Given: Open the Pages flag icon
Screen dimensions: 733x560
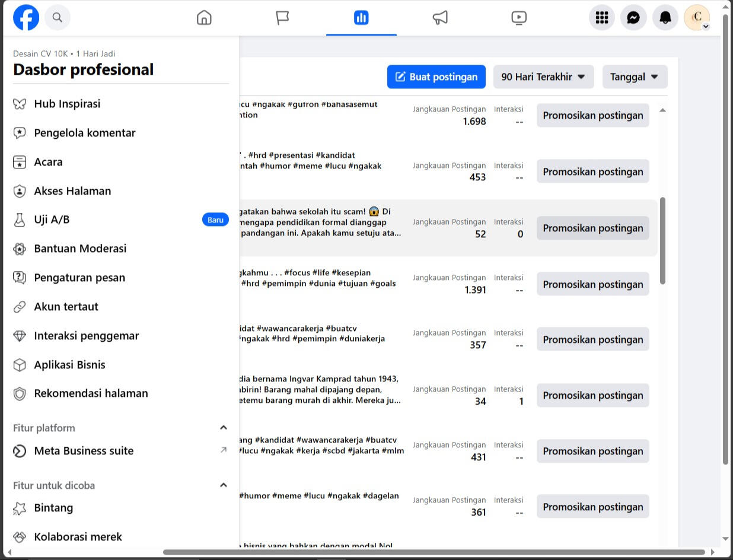Looking at the screenshot, I should click(282, 18).
